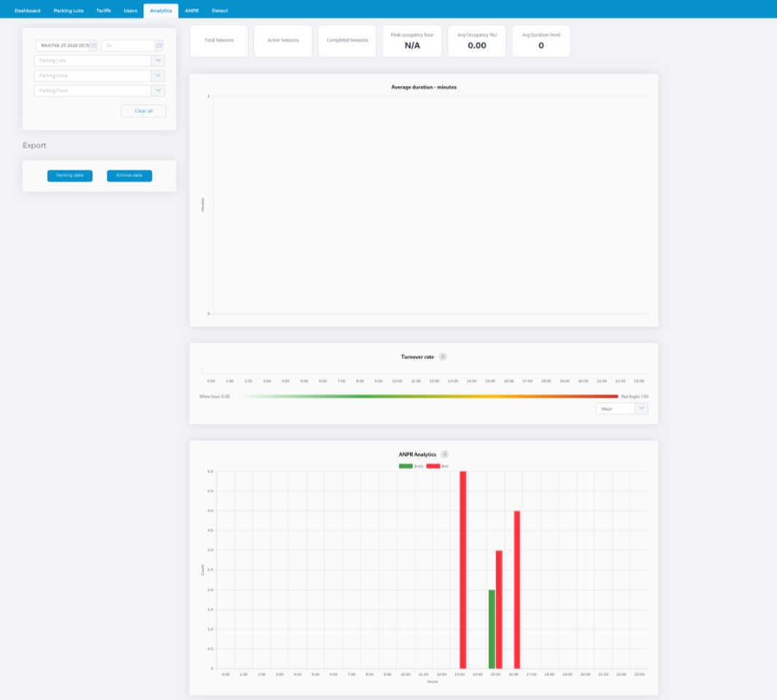This screenshot has height=700, width=777.
Task: Toggle the red Exit legend series
Action: pyautogui.click(x=433, y=465)
